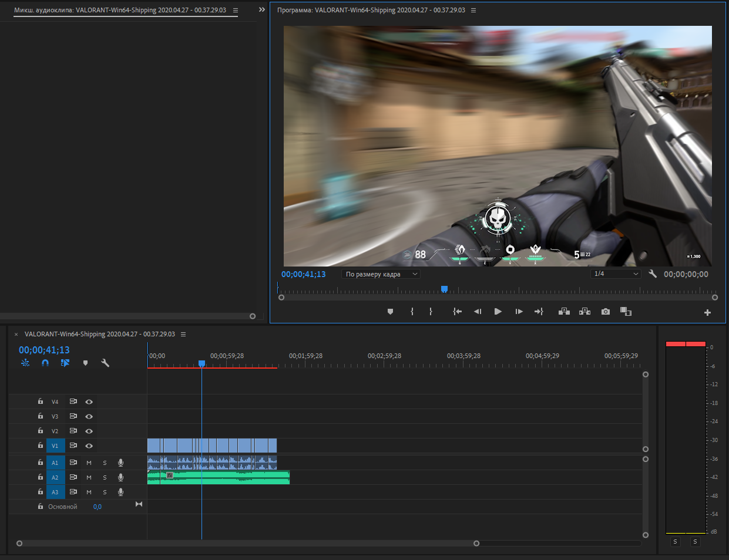
Task: Enable voice-over record on track A1
Action: pyautogui.click(x=120, y=463)
